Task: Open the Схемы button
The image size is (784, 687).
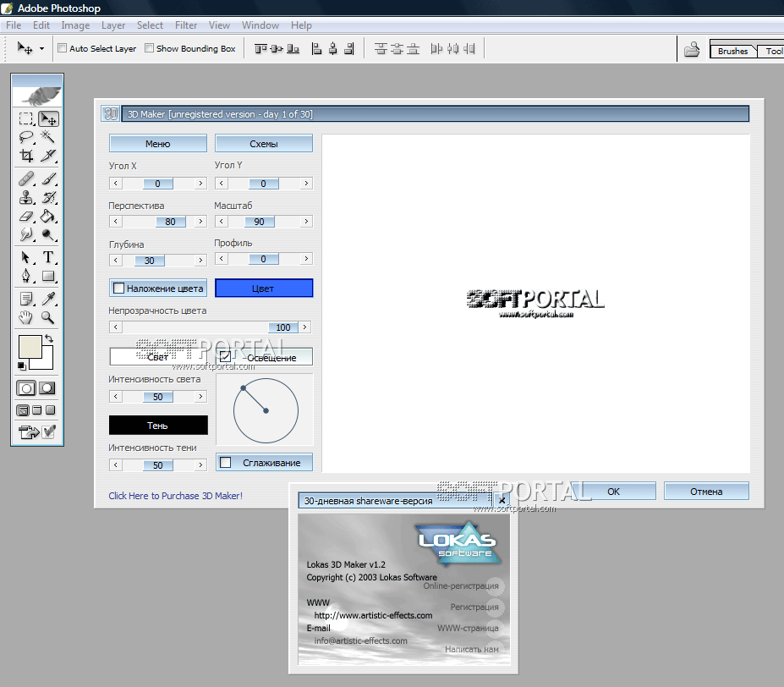Action: pos(264,144)
